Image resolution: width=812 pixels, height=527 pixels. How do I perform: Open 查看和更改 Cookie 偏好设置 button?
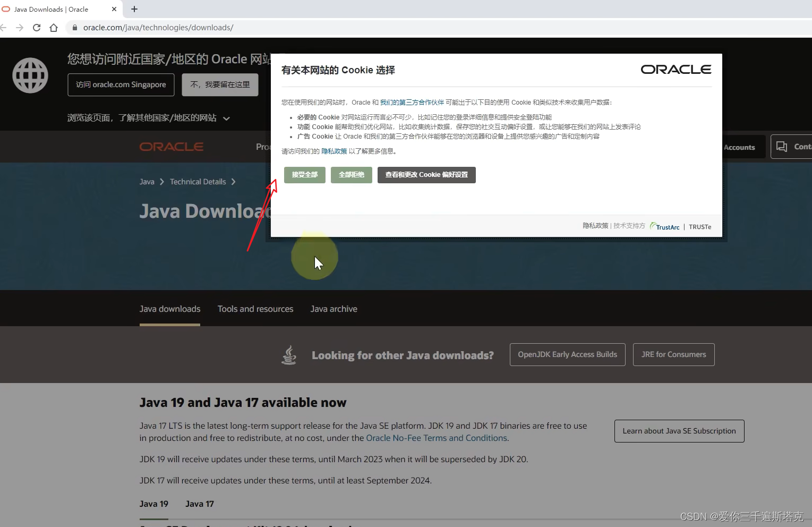tap(426, 175)
